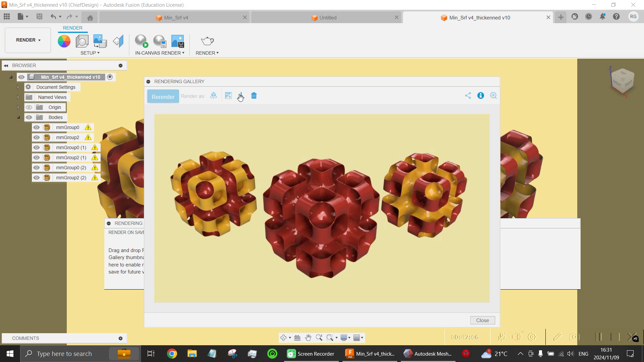Screen dimensions: 644x362
Task: Close the Untitled document tab
Action: click(396, 17)
